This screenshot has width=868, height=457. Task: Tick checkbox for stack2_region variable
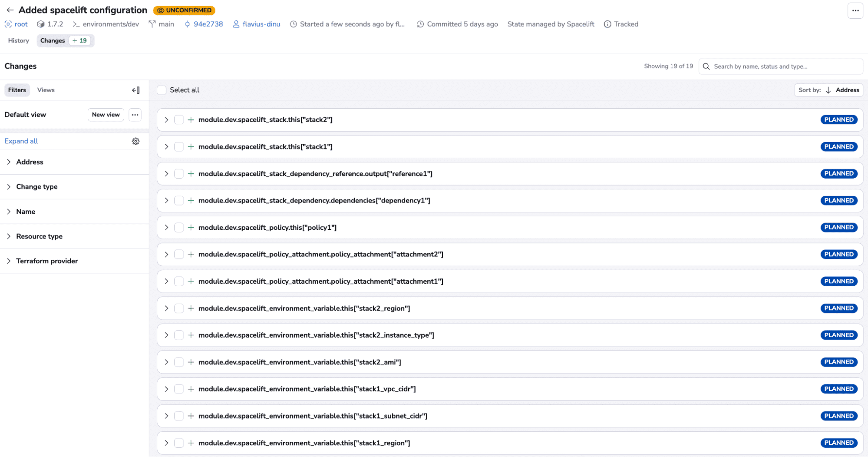(179, 308)
